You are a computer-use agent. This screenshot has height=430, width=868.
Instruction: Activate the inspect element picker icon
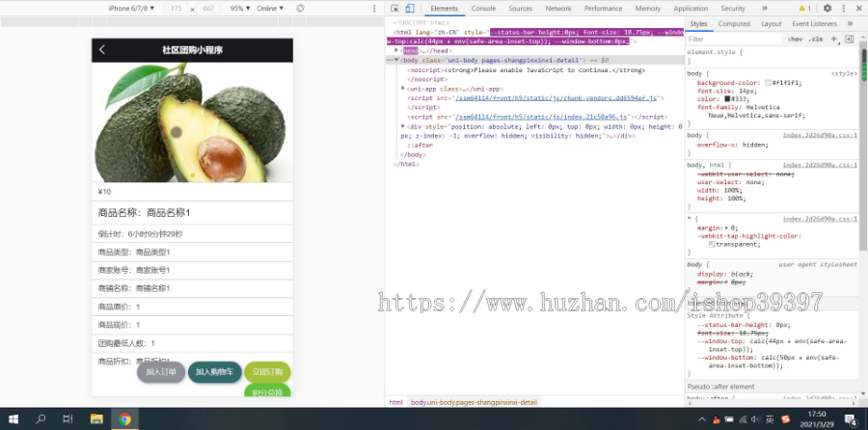pyautogui.click(x=394, y=9)
